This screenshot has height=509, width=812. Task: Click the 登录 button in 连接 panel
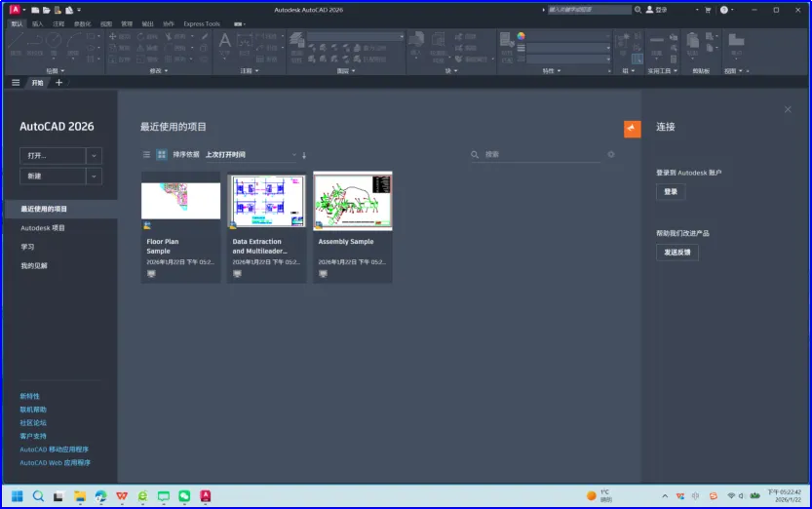[x=671, y=191]
